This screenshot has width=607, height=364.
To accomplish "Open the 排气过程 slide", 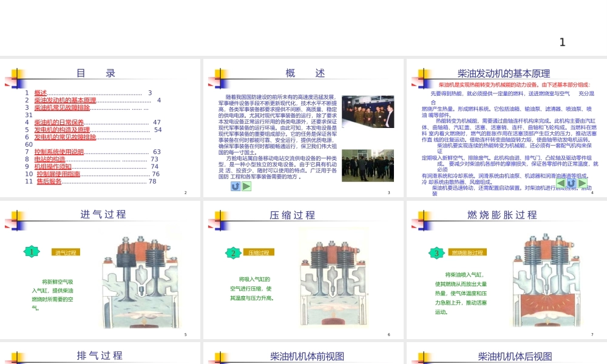I will pyautogui.click(x=100, y=353).
